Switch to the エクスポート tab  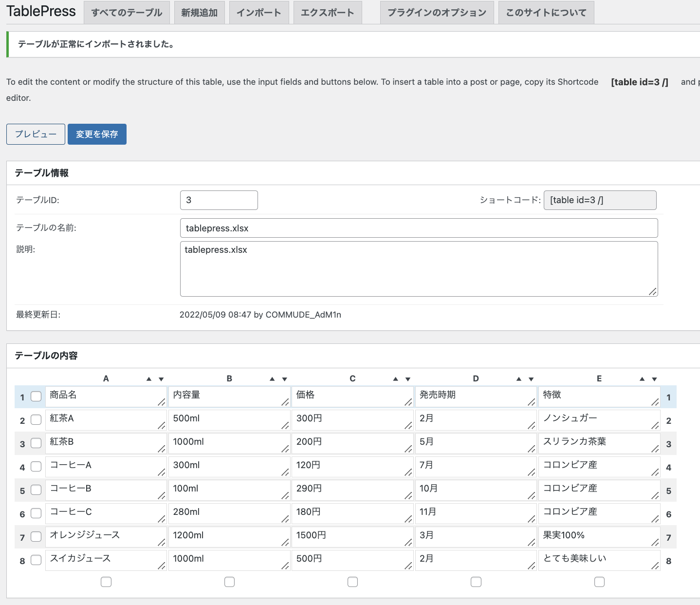(x=328, y=13)
